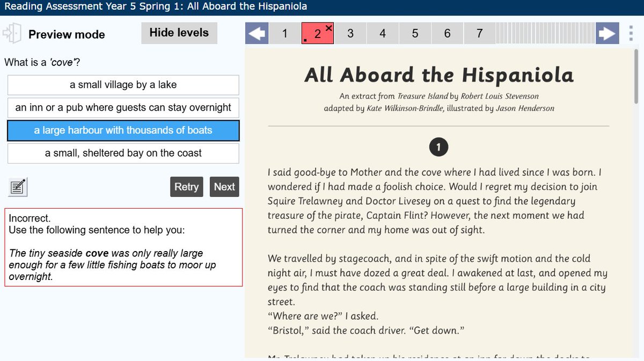
Task: Switch to question tab 1
Action: (x=284, y=34)
